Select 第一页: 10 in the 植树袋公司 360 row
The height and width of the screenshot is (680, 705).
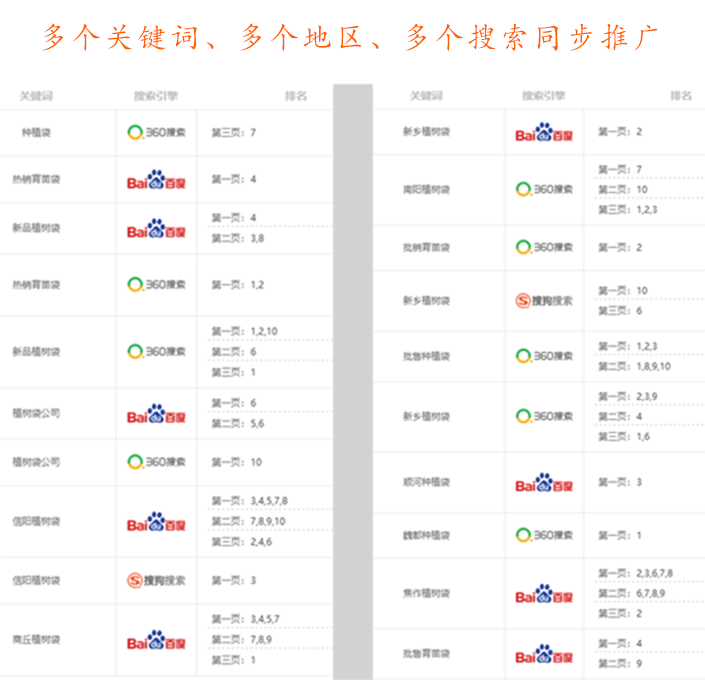click(237, 462)
